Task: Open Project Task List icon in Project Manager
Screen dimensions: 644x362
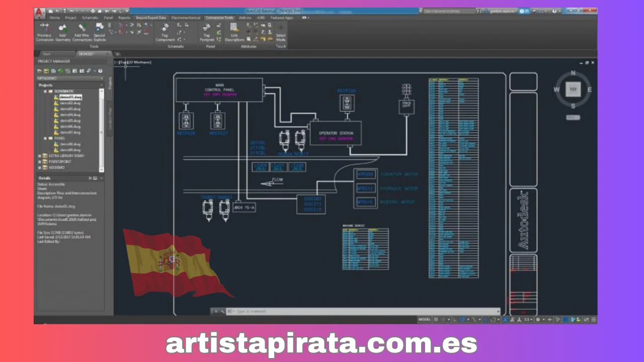Action: 67,71
